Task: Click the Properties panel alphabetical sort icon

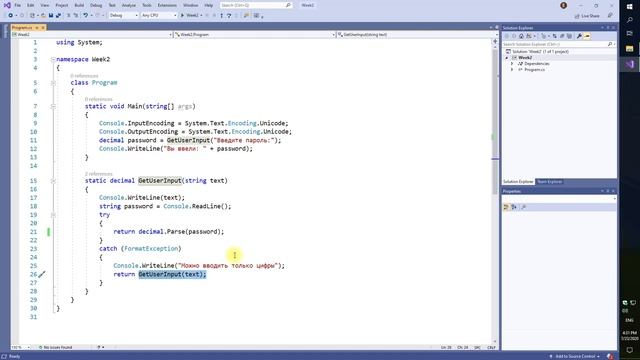Action: tap(514, 207)
